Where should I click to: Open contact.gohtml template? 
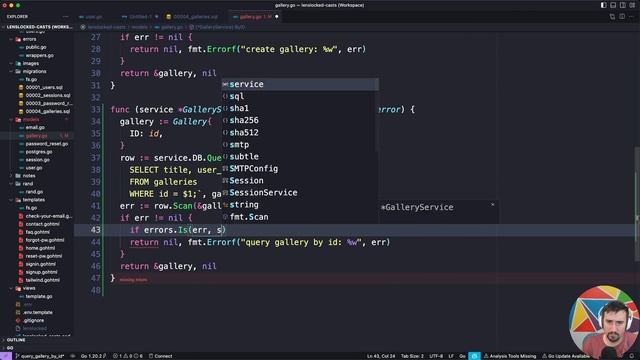[x=42, y=224]
